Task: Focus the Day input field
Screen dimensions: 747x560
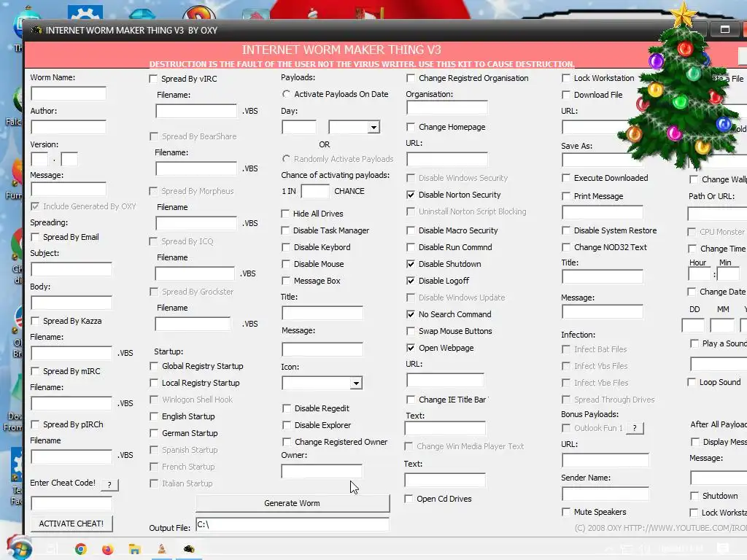Action: click(299, 127)
